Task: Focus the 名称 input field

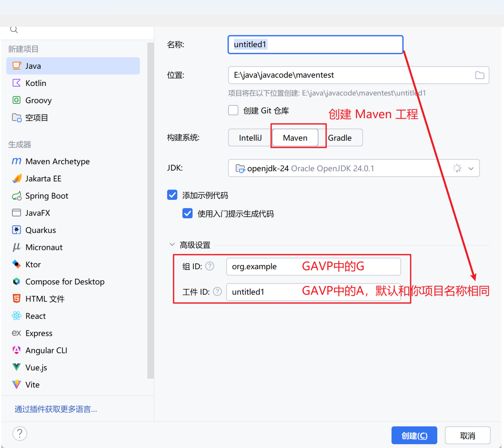Action: [x=315, y=44]
